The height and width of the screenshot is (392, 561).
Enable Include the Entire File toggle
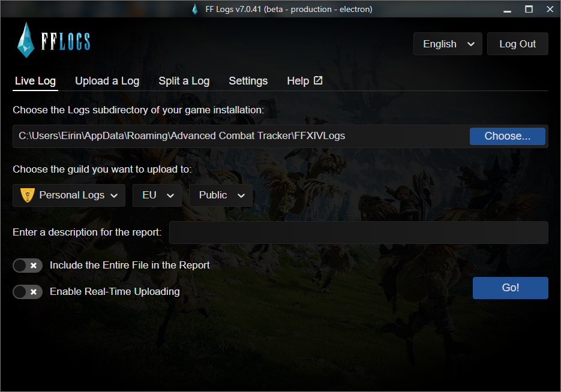[28, 265]
